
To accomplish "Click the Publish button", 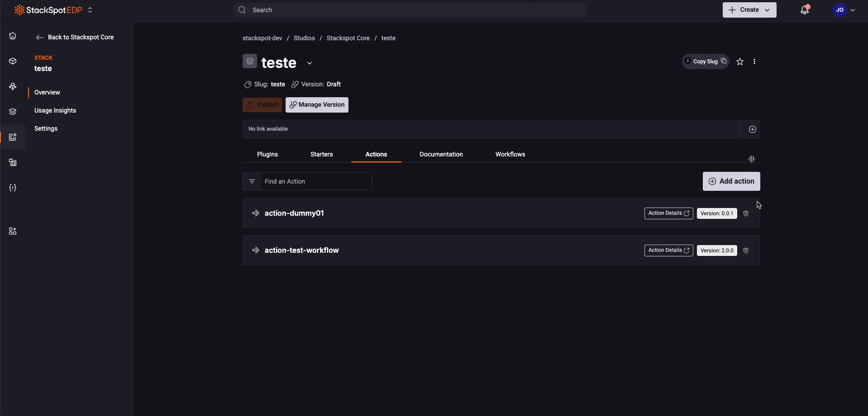I will [262, 104].
